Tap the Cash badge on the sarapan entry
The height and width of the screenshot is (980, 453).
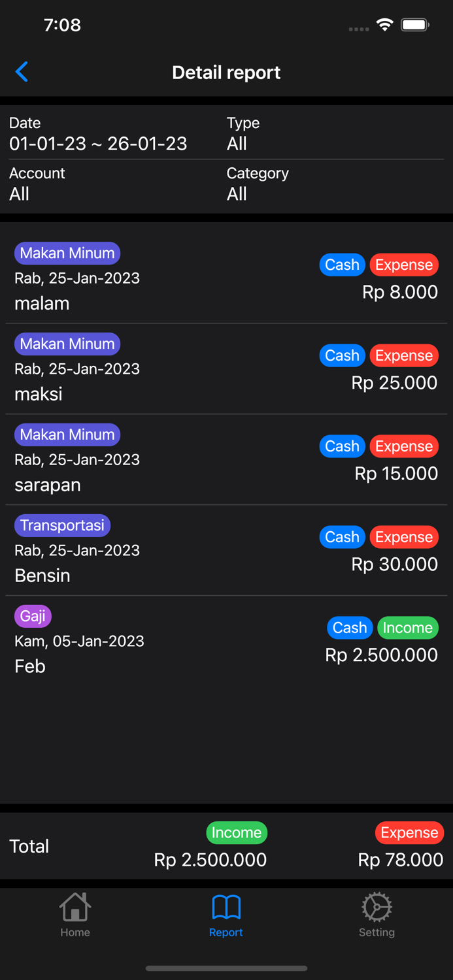coord(342,446)
